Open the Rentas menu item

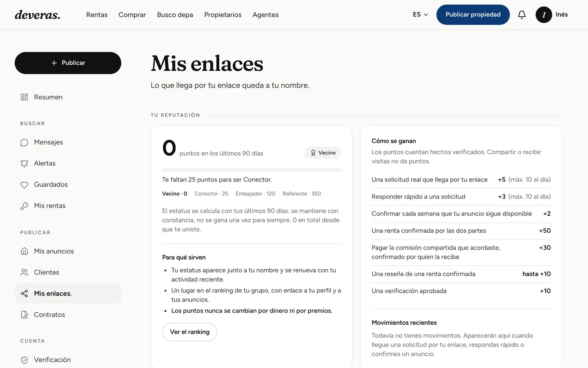(97, 15)
